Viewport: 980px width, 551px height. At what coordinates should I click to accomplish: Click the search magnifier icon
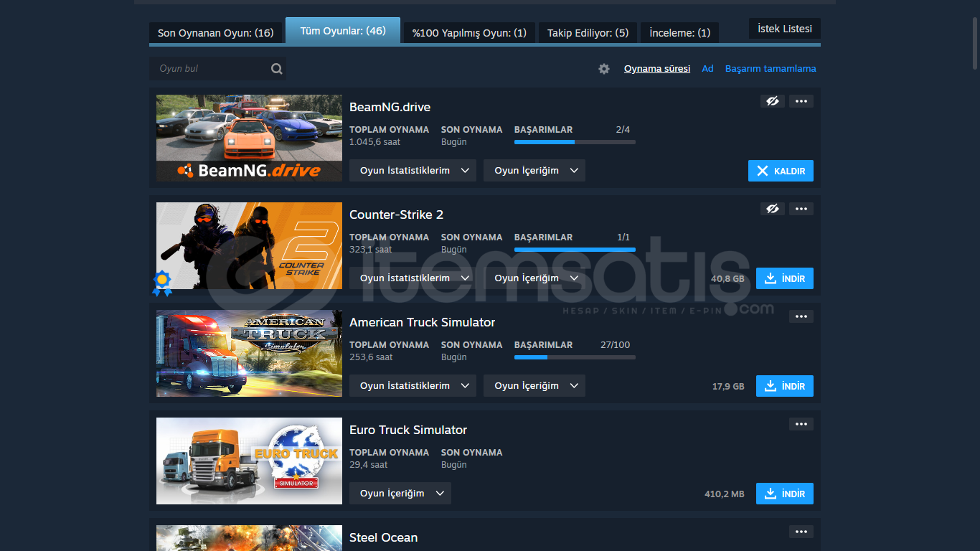click(277, 69)
